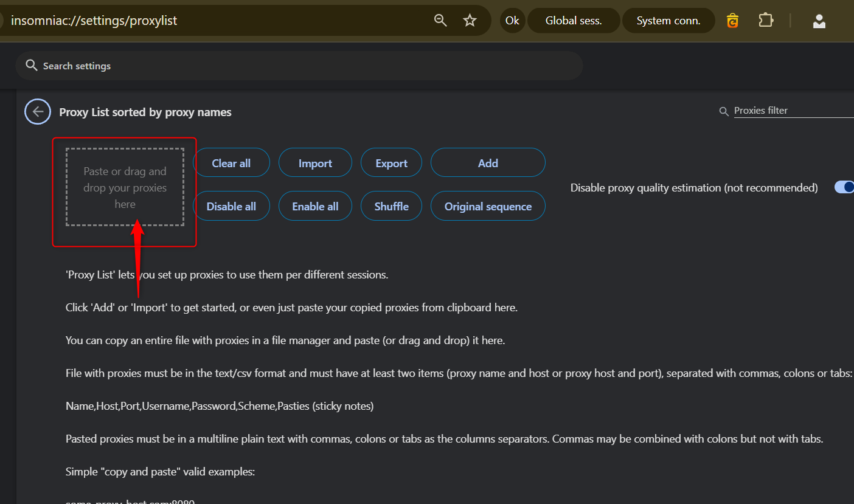Click the Ok status pill

pyautogui.click(x=512, y=21)
